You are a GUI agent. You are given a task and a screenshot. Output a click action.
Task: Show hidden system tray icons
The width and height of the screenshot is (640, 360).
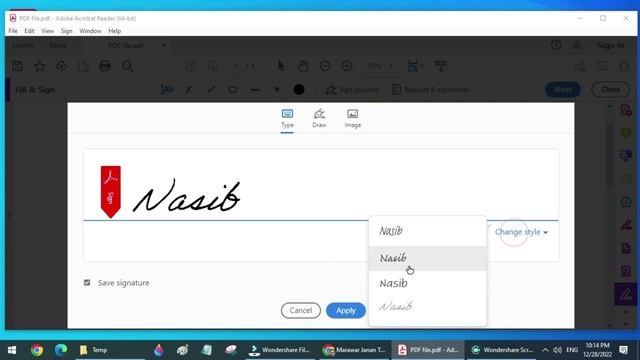pyautogui.click(x=545, y=350)
